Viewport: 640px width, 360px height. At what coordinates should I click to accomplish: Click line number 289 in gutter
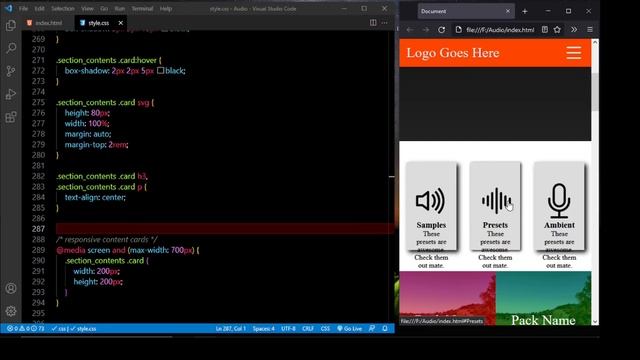click(x=38, y=250)
